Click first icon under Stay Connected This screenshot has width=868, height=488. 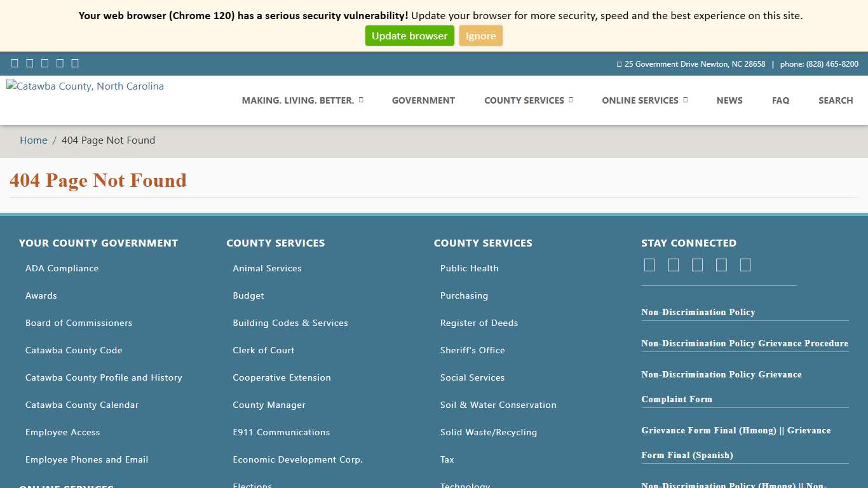649,265
